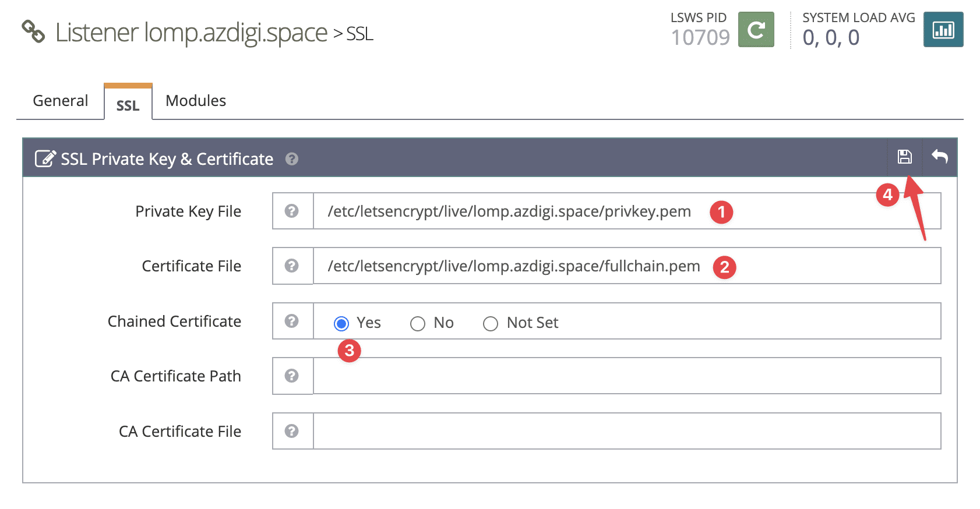Select No for Chained Certificate
980x509 pixels.
tap(418, 323)
